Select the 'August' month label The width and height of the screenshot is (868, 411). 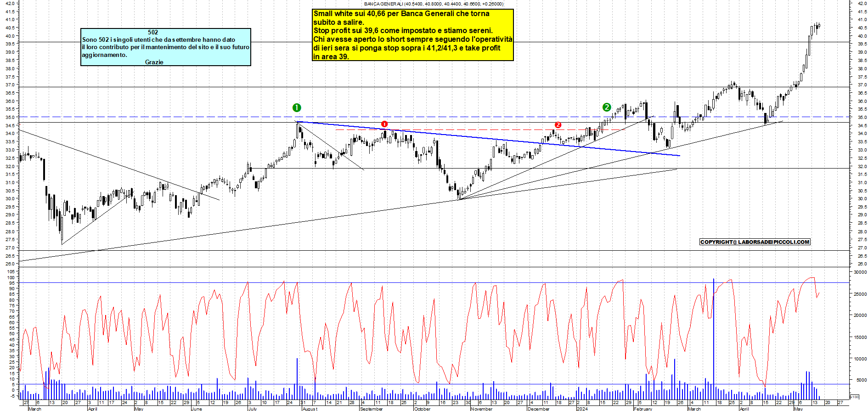pos(310,408)
